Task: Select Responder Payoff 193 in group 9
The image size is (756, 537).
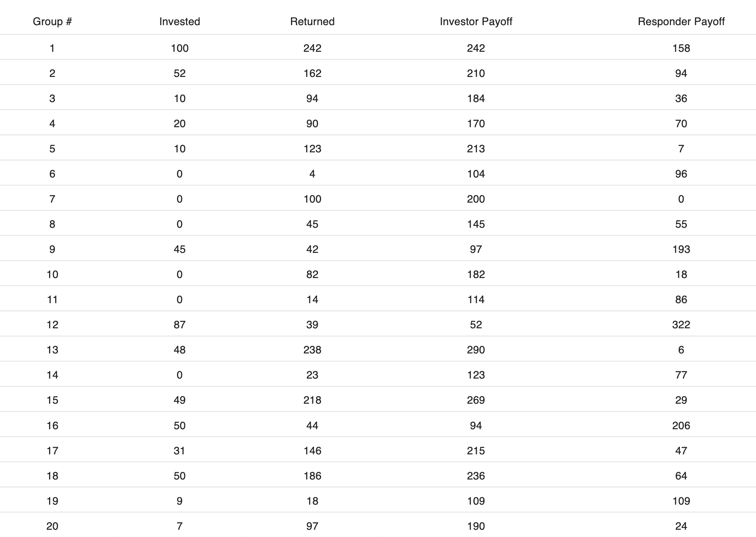Action: coord(681,249)
